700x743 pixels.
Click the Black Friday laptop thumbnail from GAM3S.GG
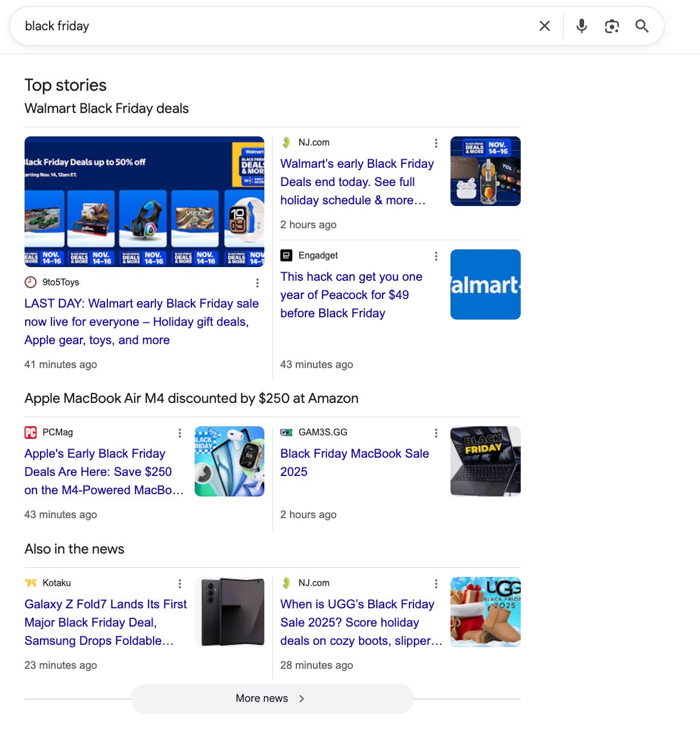click(485, 461)
